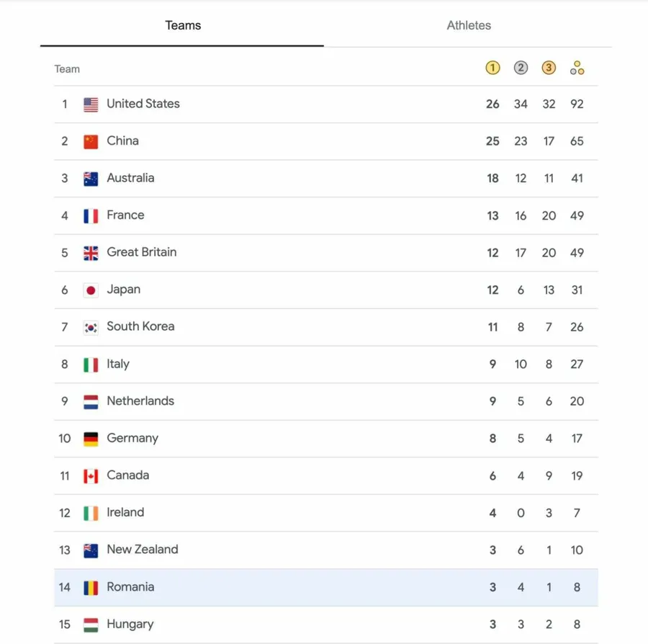Open the Germany team entry
The image size is (648, 644).
coord(132,438)
